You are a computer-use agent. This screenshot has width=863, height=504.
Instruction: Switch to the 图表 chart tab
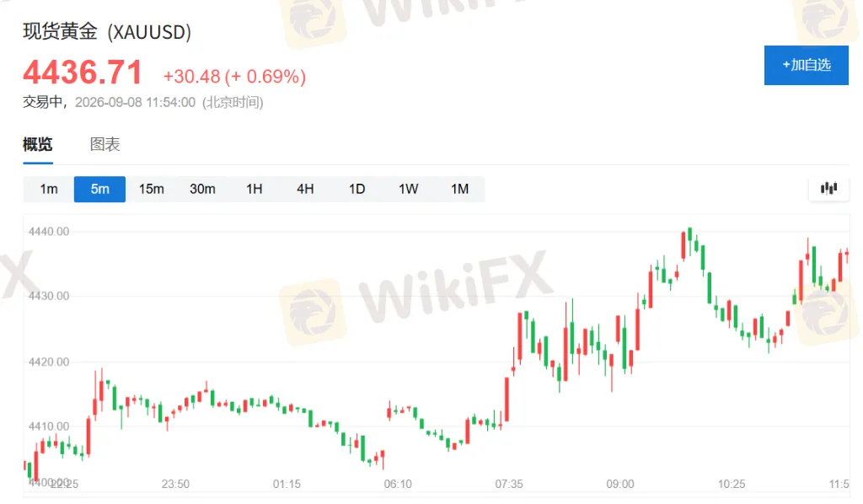[105, 145]
